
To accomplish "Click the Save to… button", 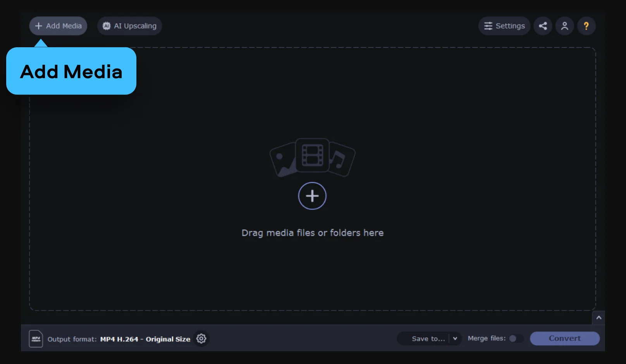I will [424, 338].
